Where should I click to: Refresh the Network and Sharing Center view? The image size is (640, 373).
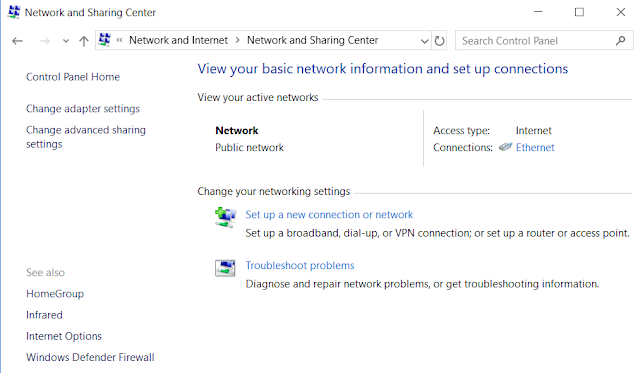coord(439,41)
